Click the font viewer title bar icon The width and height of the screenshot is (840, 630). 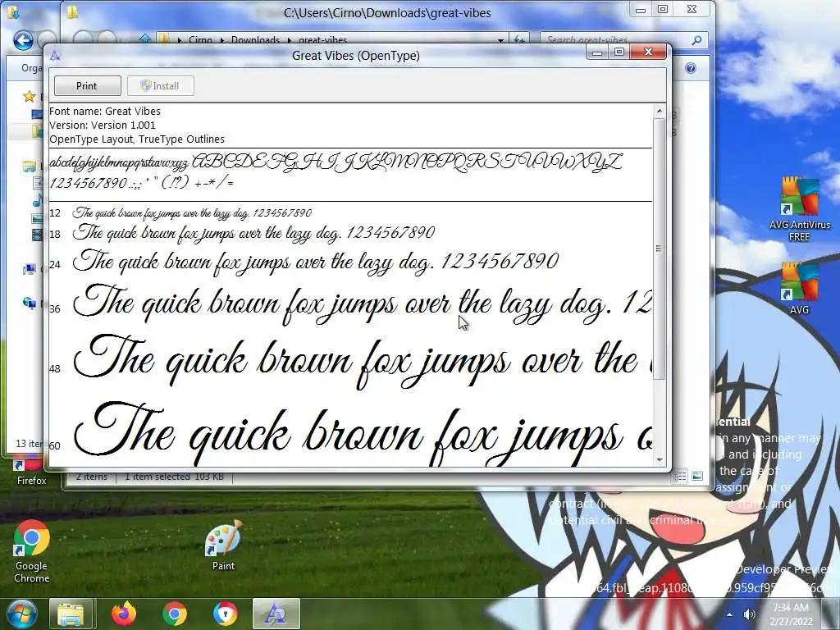[55, 56]
